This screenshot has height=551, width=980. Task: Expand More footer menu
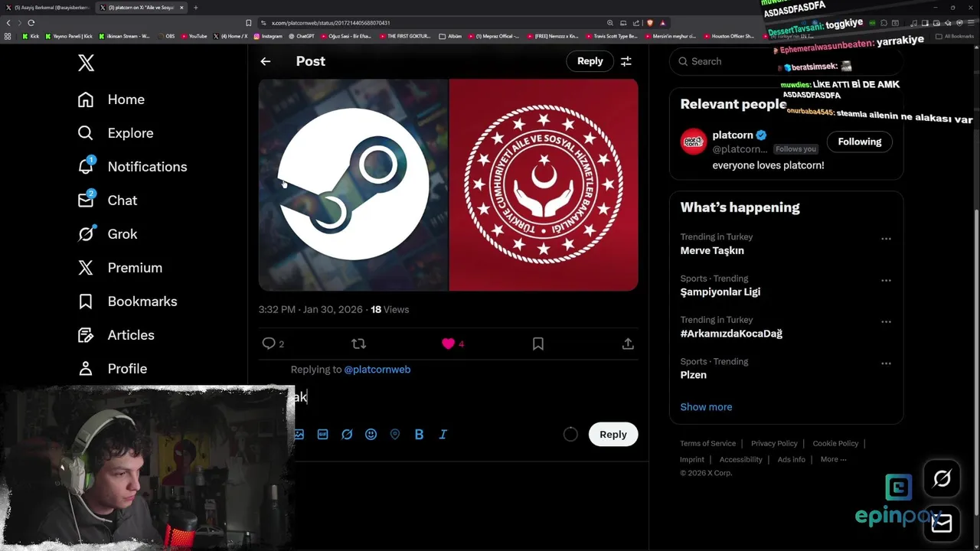point(833,459)
